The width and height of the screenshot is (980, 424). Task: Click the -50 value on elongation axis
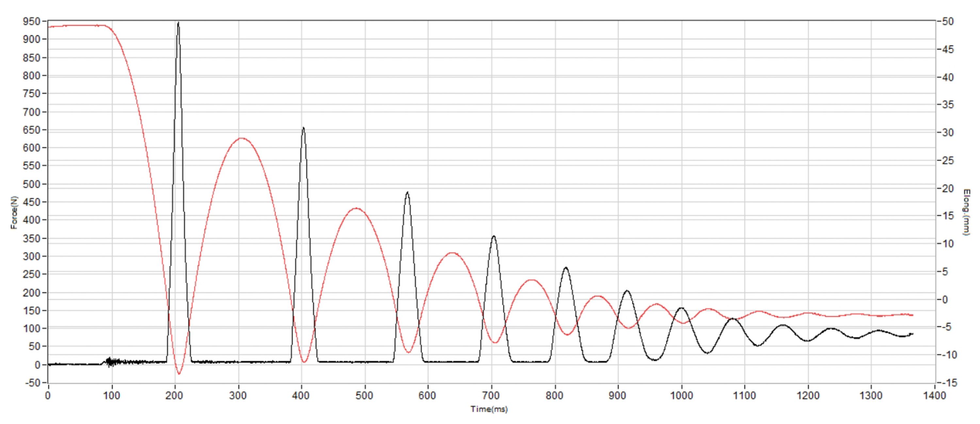[948, 21]
